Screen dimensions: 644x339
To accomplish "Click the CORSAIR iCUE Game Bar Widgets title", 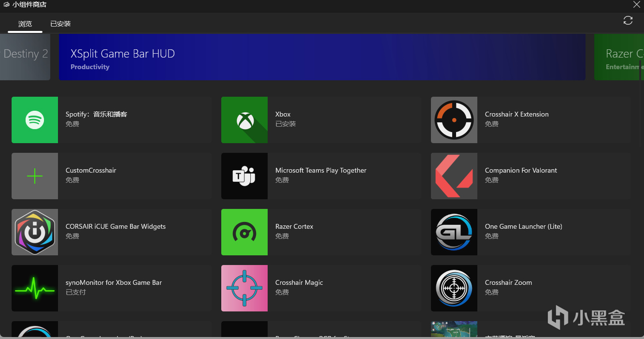I will [115, 227].
